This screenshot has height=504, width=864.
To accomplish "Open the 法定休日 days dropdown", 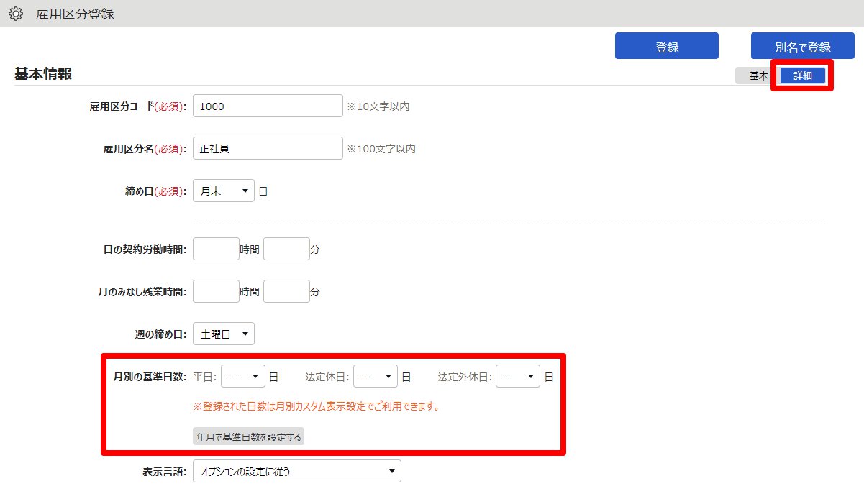I will [376, 376].
